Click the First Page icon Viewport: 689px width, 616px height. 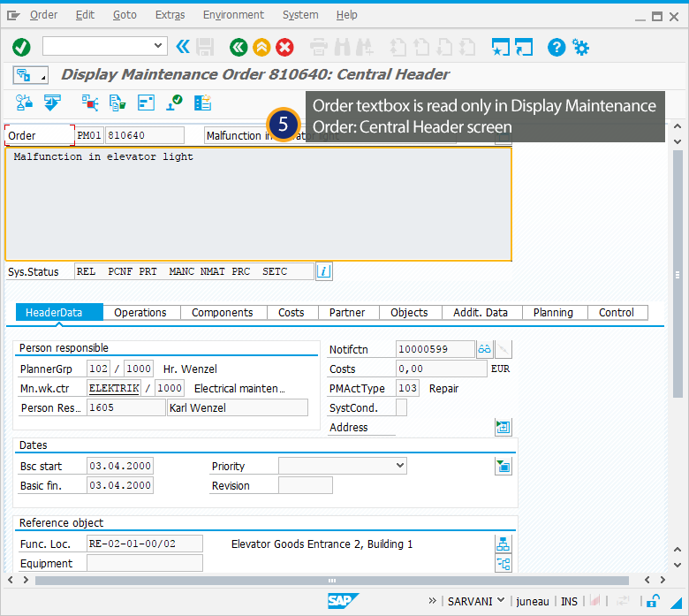[398, 47]
